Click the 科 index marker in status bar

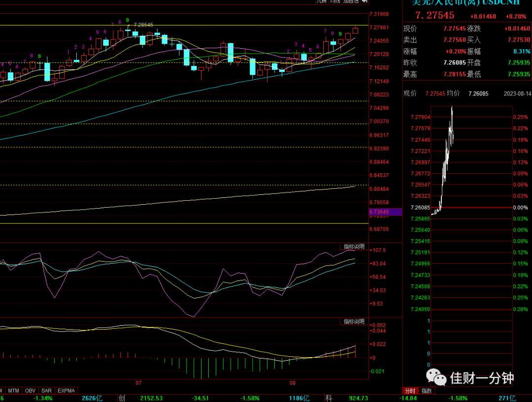[x=329, y=398]
